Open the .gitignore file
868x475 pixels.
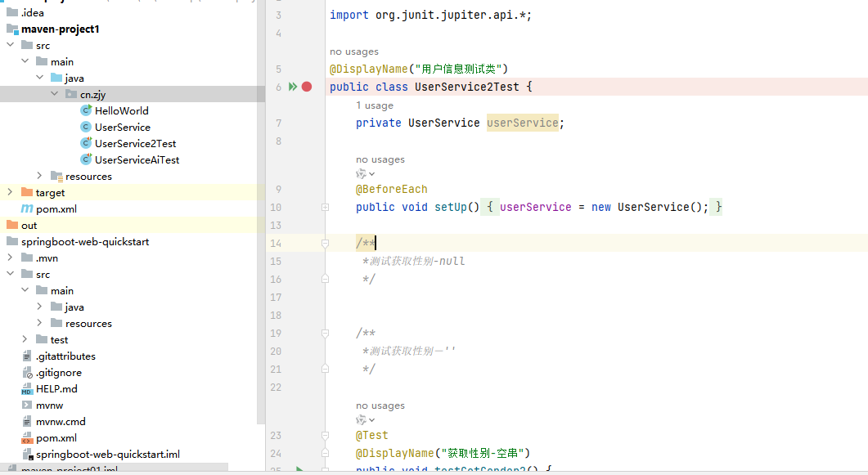click(58, 372)
